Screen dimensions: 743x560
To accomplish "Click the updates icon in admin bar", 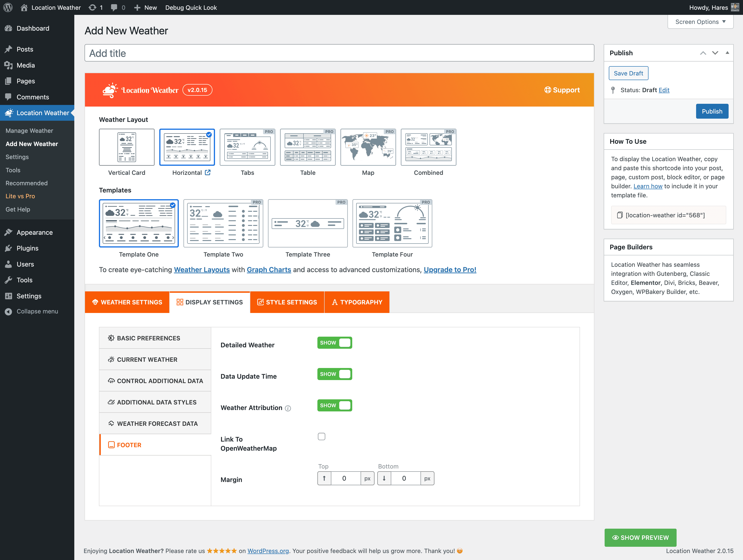I will coord(92,7).
